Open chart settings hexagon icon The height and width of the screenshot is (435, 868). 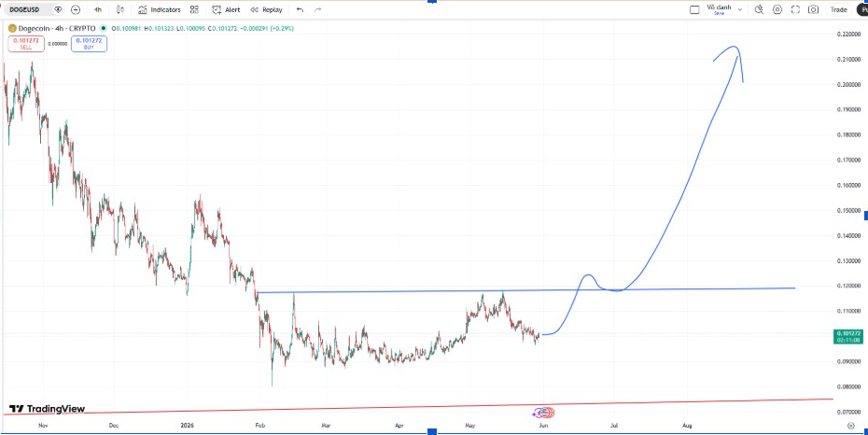point(777,9)
